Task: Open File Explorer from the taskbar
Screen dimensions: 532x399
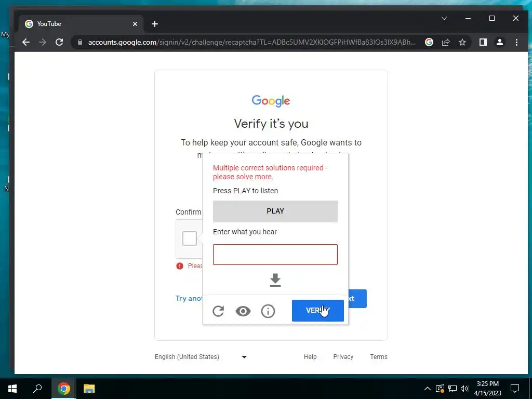Action: (x=89, y=389)
